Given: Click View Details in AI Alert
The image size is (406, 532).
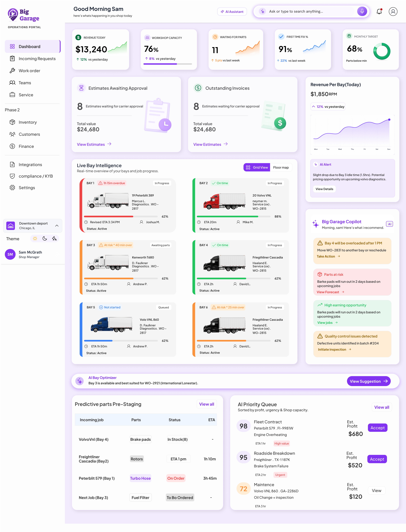Looking at the screenshot, I should (324, 189).
